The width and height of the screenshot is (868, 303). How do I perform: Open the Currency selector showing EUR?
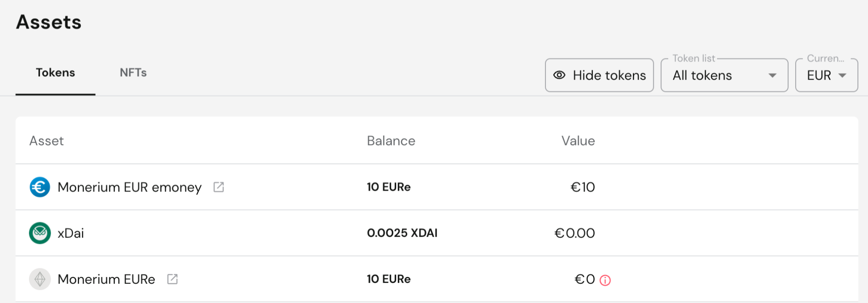(x=826, y=75)
